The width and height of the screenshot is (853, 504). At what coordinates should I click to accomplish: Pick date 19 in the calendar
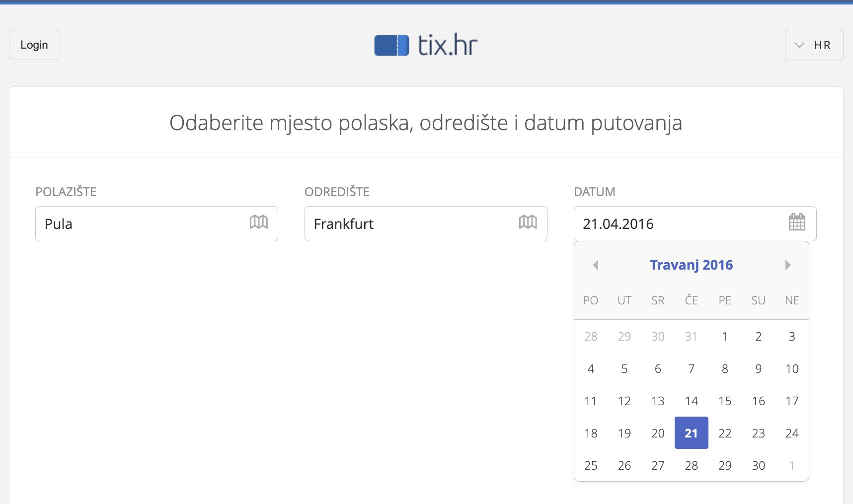(x=624, y=433)
